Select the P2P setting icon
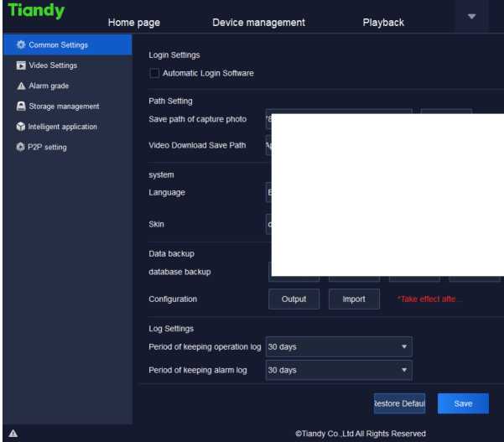 click(x=21, y=148)
